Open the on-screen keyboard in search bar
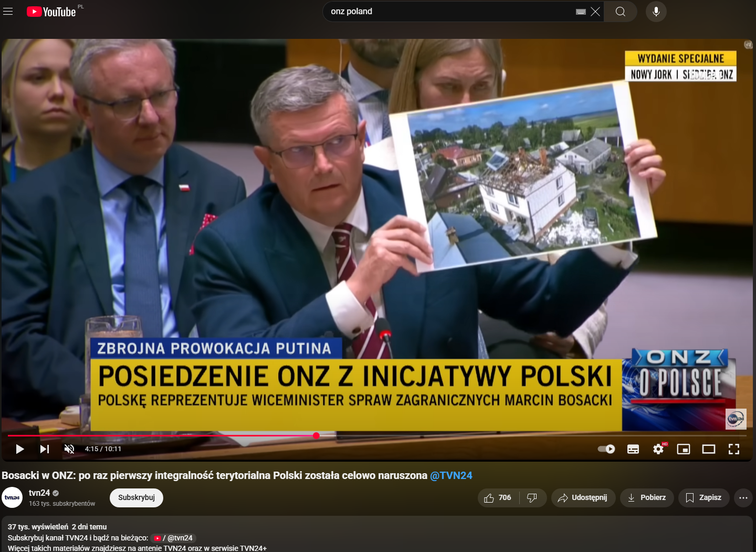 click(x=581, y=12)
